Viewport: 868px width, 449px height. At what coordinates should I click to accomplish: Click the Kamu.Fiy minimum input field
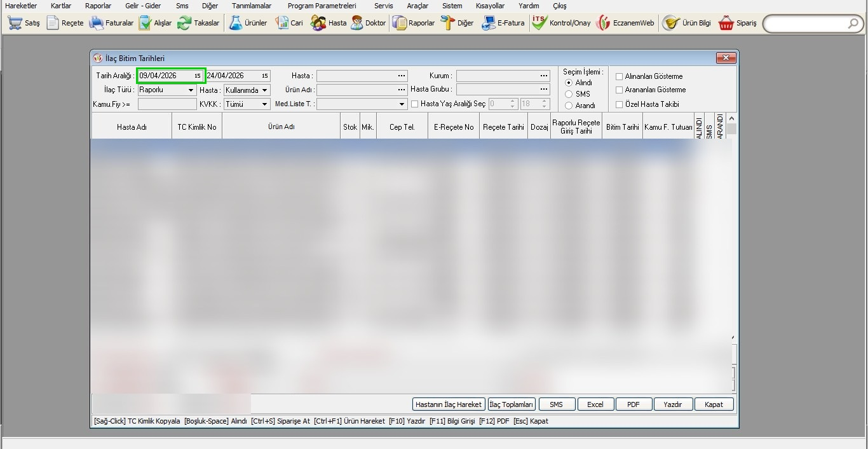pyautogui.click(x=167, y=104)
